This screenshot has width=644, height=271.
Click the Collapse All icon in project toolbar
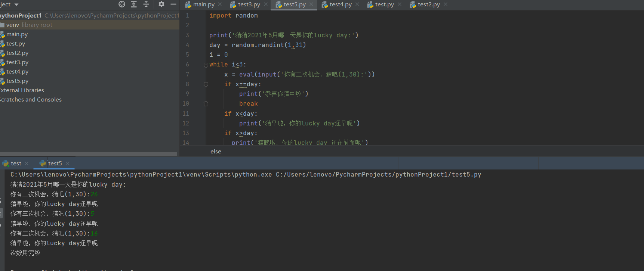click(146, 4)
